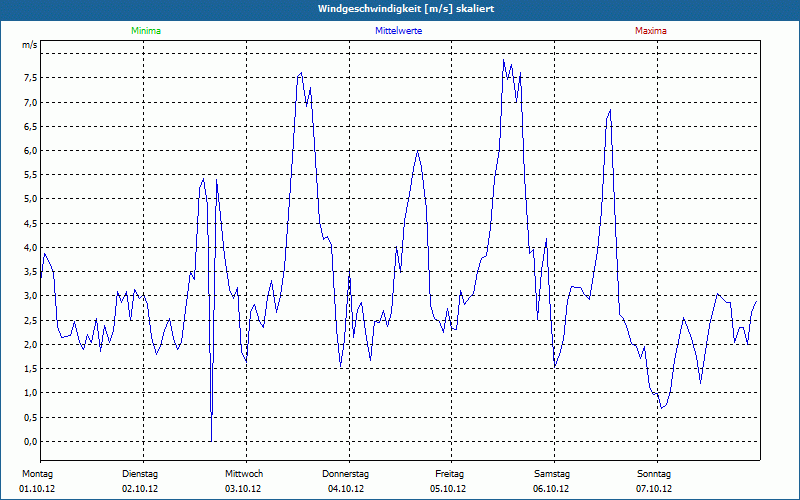Viewport: 800px width, 500px height.
Task: Click the 6,0 y-axis value
Action: click(30, 151)
